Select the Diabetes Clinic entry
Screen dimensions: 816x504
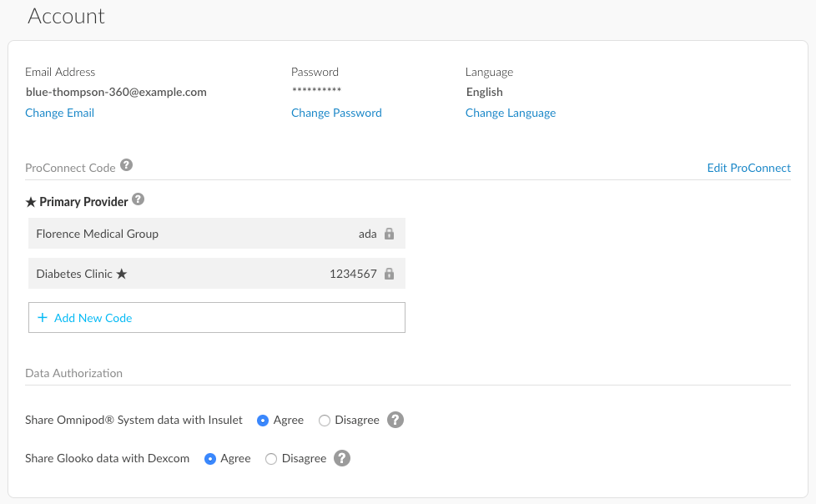pos(217,273)
